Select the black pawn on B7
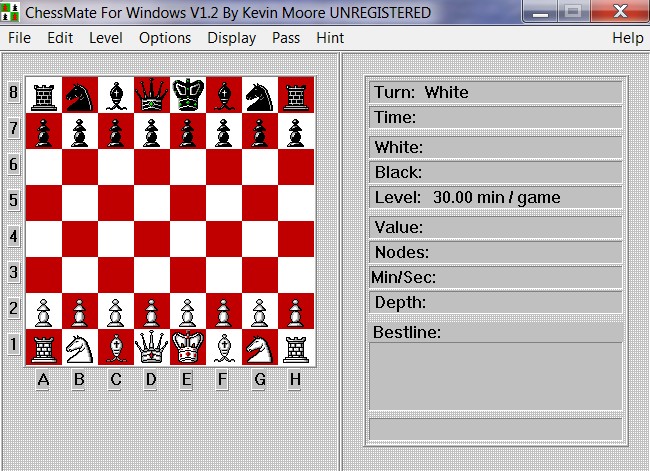This screenshot has height=471, width=650. [x=80, y=131]
